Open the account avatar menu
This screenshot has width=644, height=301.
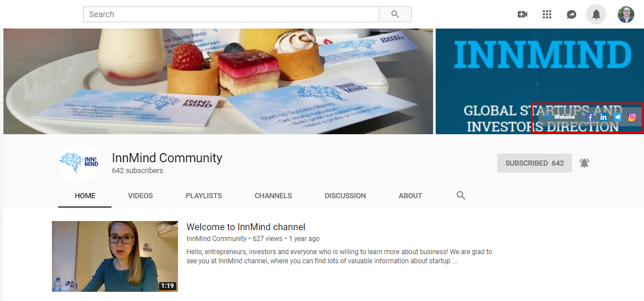coord(626,14)
